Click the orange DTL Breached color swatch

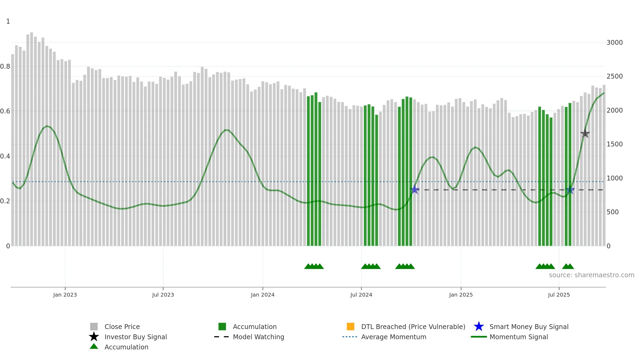(x=350, y=326)
